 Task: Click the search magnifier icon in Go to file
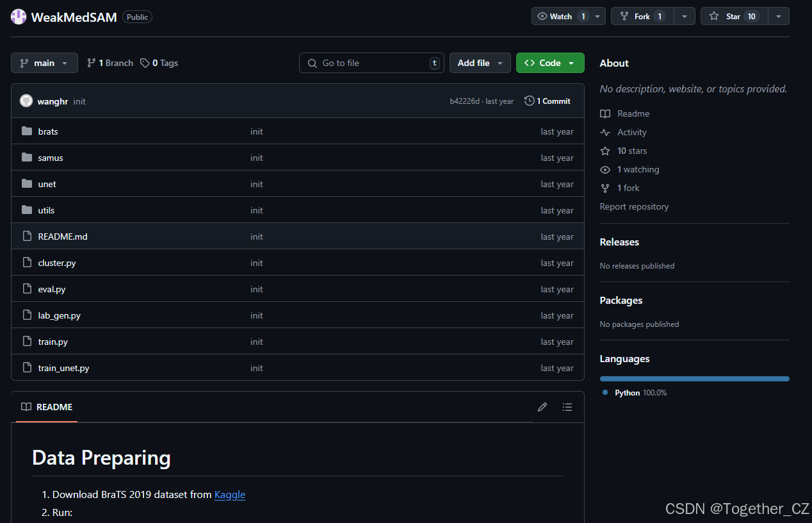click(x=313, y=63)
